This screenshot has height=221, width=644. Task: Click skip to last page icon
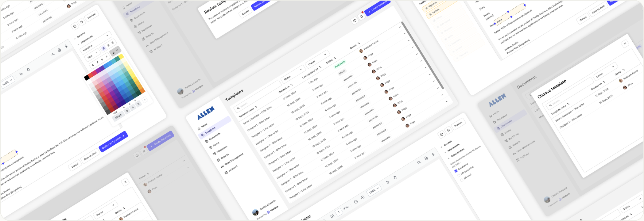click(x=332, y=216)
